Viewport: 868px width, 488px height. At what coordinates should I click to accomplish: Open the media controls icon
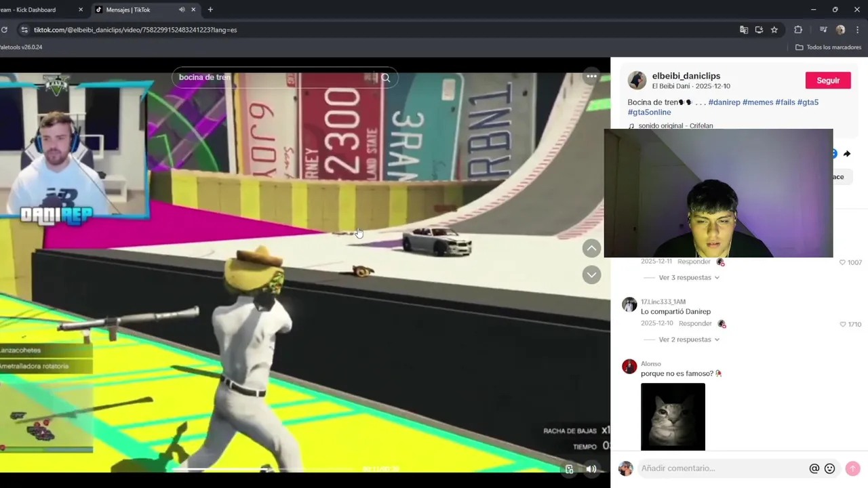823,30
